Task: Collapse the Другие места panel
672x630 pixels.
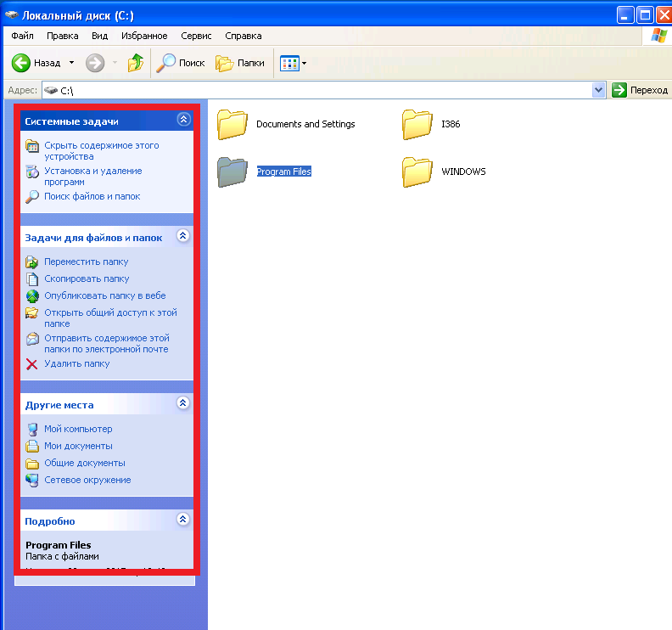Action: 183,403
